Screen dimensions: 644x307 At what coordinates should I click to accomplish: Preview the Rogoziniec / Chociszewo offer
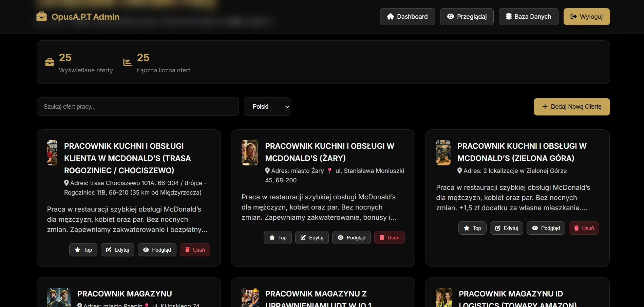pyautogui.click(x=157, y=250)
